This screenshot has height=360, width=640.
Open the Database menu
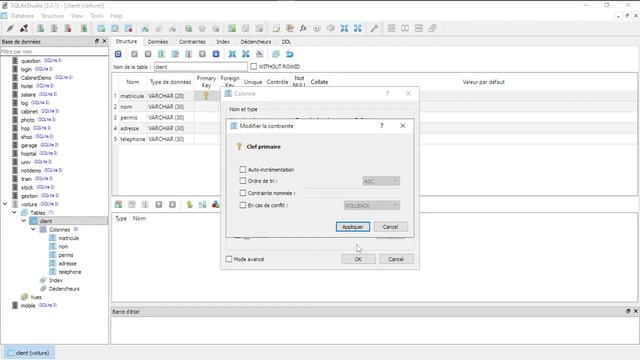click(22, 16)
